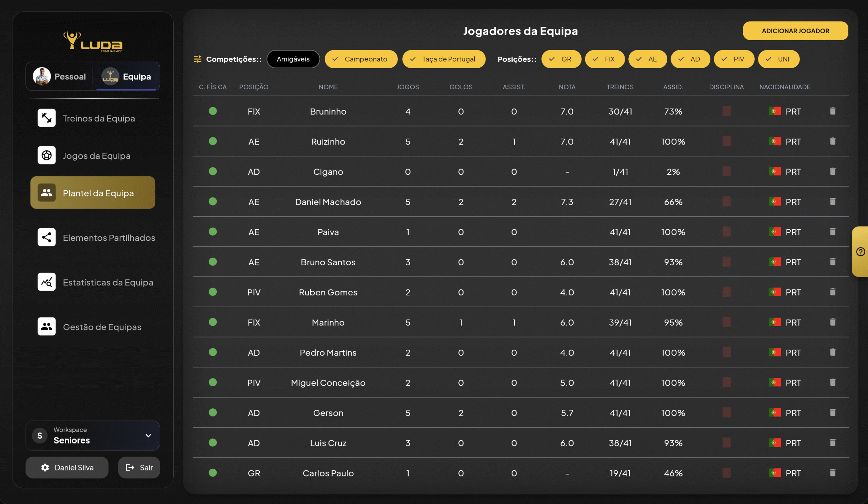The width and height of the screenshot is (868, 504).
Task: Click the Jogos da Equipa ball icon
Action: (46, 155)
